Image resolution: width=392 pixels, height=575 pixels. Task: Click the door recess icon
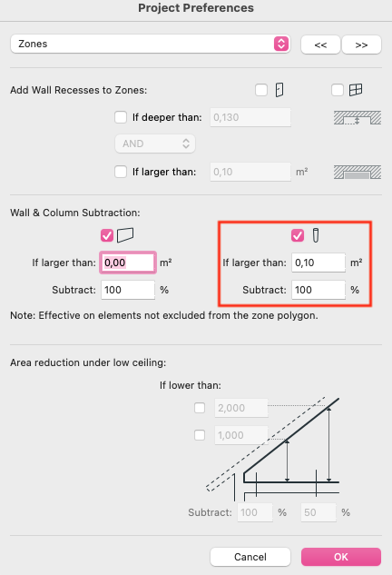click(279, 90)
